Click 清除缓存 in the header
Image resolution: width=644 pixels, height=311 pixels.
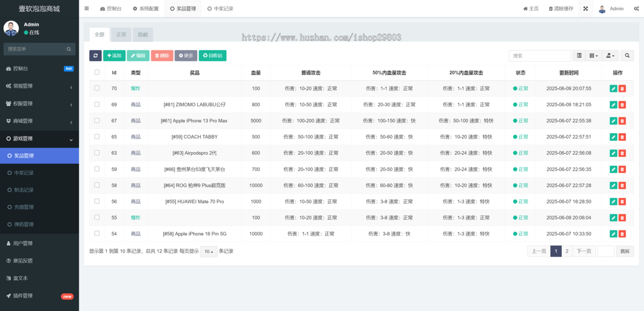coord(561,9)
